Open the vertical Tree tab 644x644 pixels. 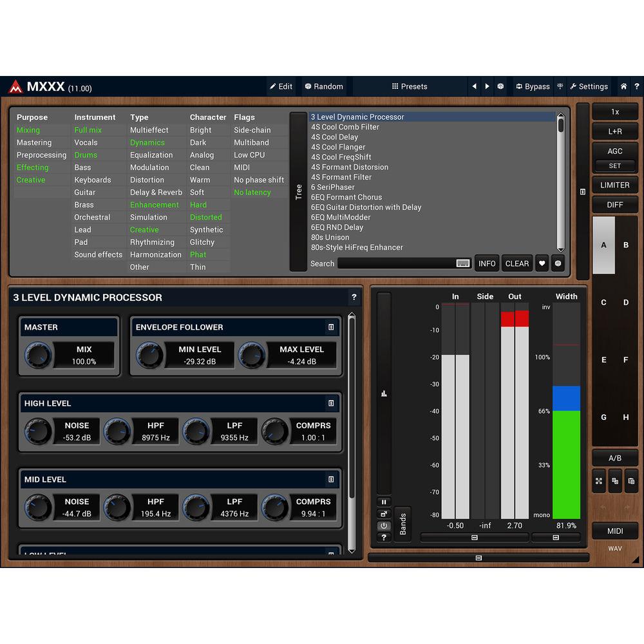298,192
